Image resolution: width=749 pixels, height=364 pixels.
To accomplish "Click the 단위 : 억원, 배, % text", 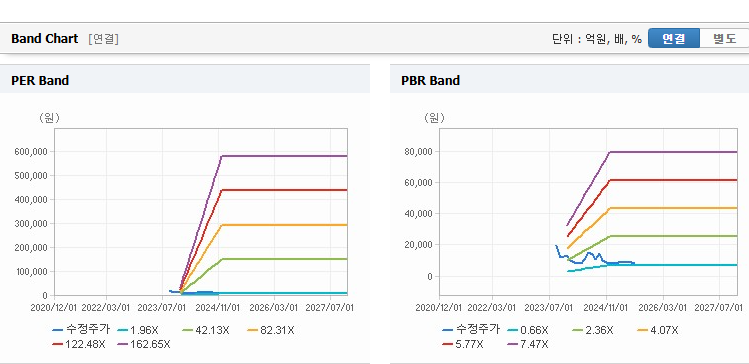I will point(597,39).
